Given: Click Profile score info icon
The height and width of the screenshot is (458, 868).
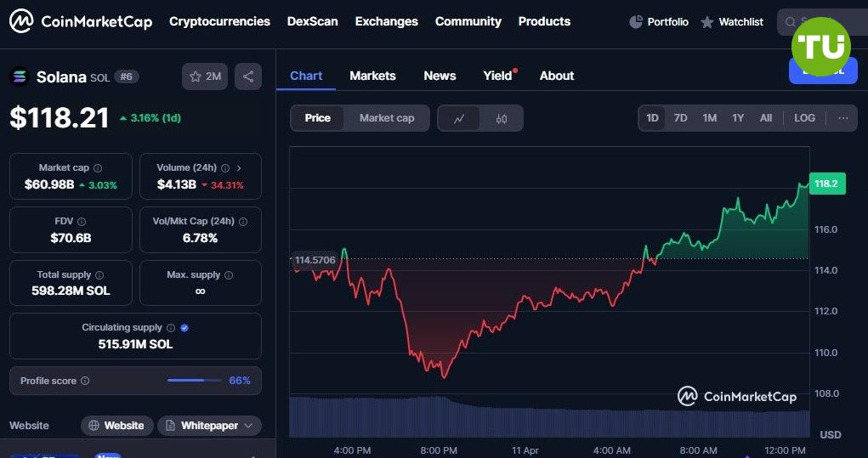Looking at the screenshot, I should pos(85,381).
